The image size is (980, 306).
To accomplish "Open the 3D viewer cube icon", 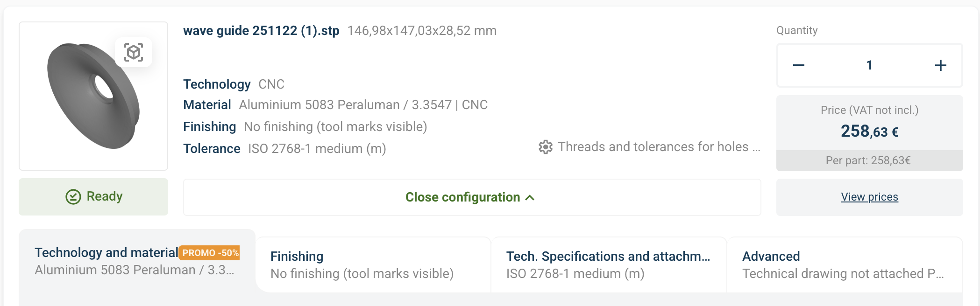I will click(134, 52).
